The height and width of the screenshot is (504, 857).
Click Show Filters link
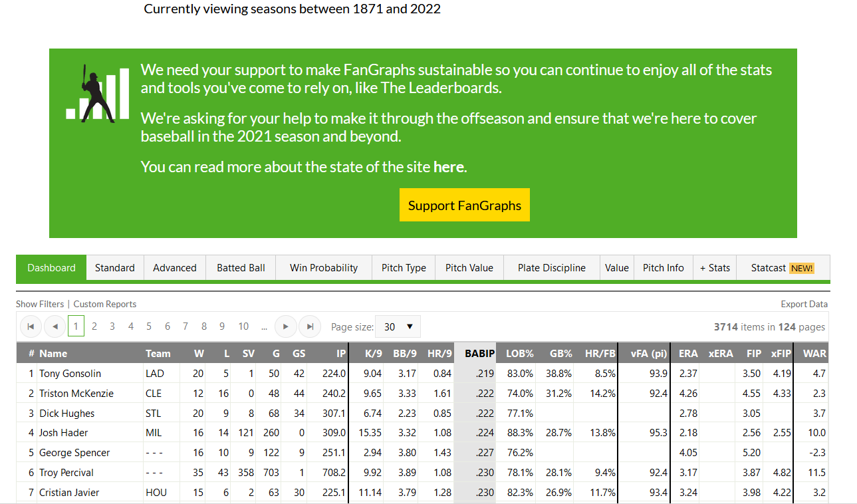click(40, 304)
